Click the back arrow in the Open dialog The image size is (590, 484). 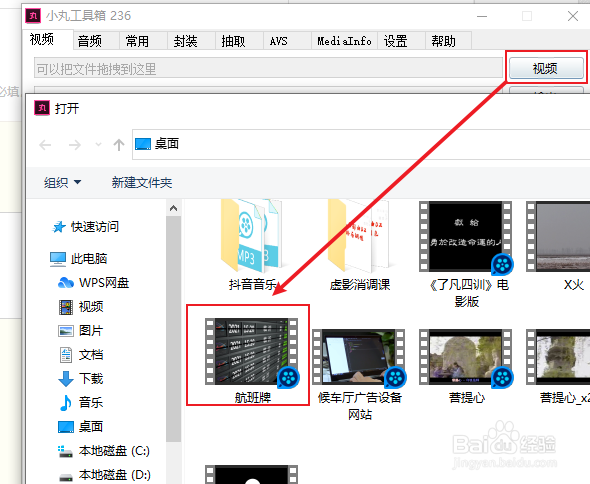click(x=45, y=145)
